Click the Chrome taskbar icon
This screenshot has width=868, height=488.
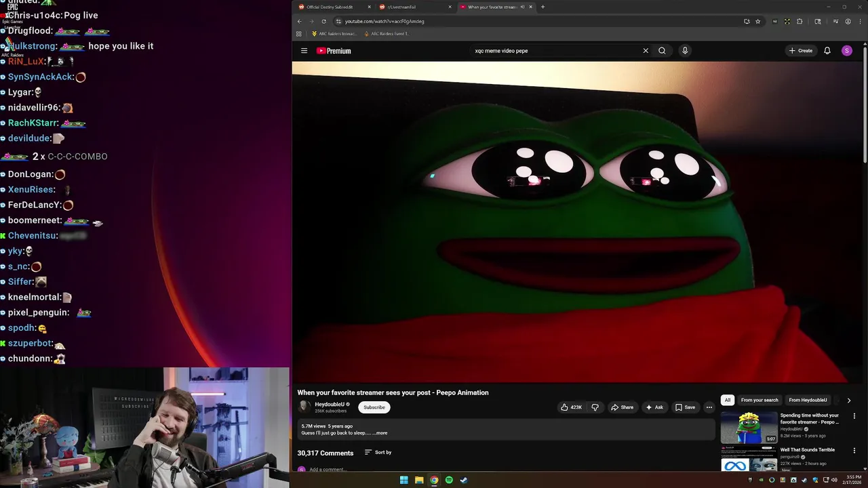[x=434, y=480]
